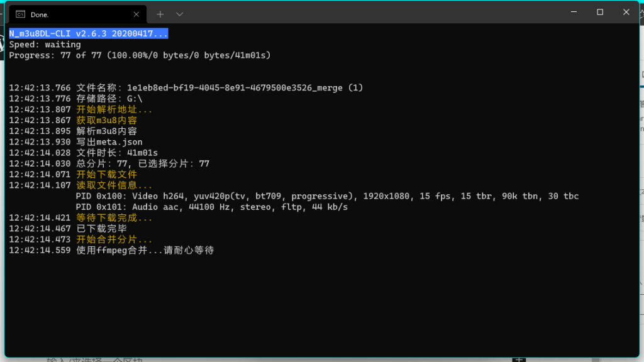The width and height of the screenshot is (644, 362).
Task: Click the Progress: 77 of 77 line
Action: [x=140, y=55]
